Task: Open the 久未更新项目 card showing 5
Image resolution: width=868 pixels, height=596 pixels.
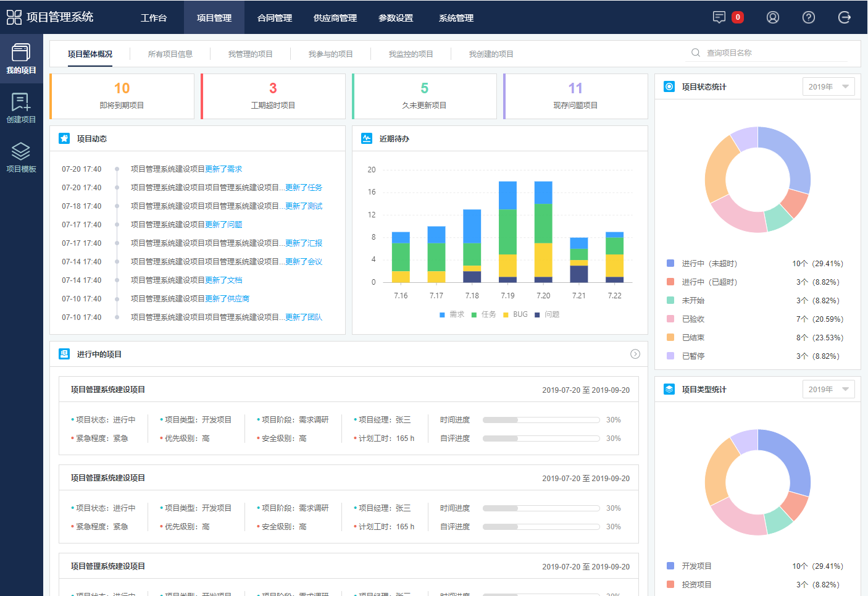Action: click(424, 96)
